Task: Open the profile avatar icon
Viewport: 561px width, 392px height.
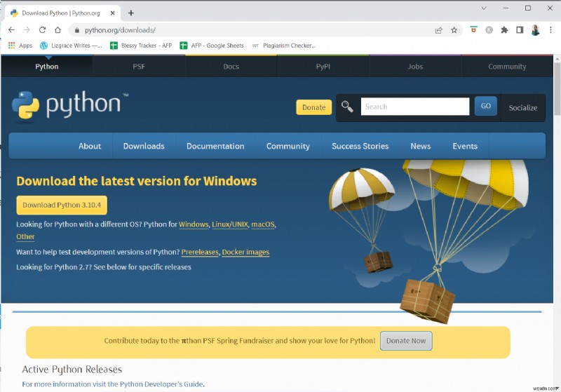Action: point(535,30)
